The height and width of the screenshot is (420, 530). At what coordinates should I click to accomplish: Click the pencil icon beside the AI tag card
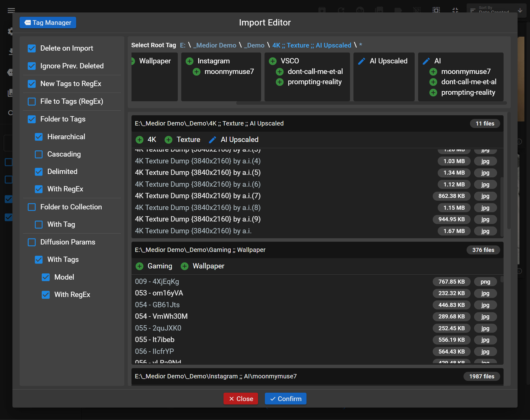tap(426, 61)
